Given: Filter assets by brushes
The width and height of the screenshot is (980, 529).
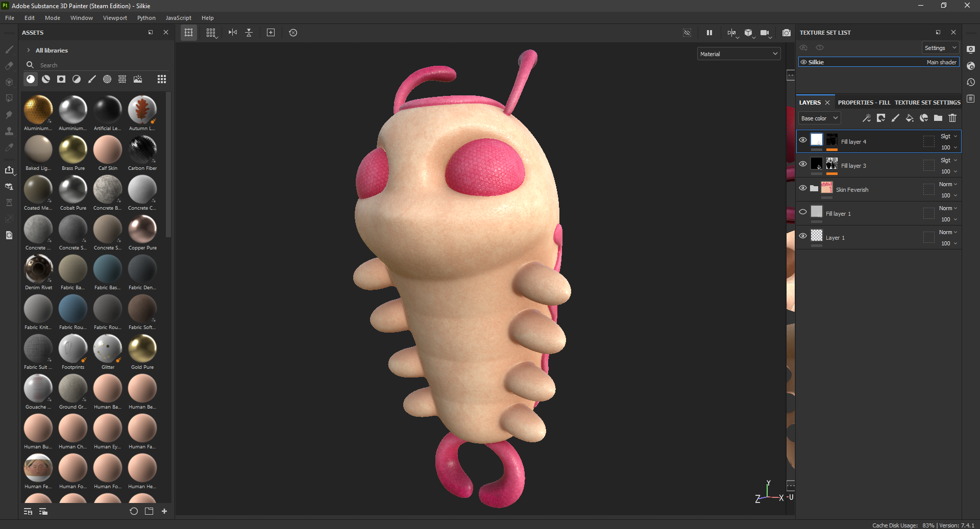Looking at the screenshot, I should coord(92,79).
